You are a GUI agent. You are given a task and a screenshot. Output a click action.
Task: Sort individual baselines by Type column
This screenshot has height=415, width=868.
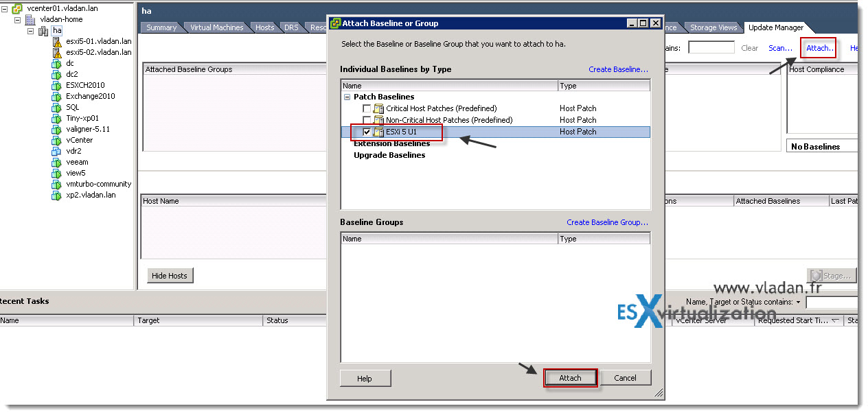(x=604, y=86)
